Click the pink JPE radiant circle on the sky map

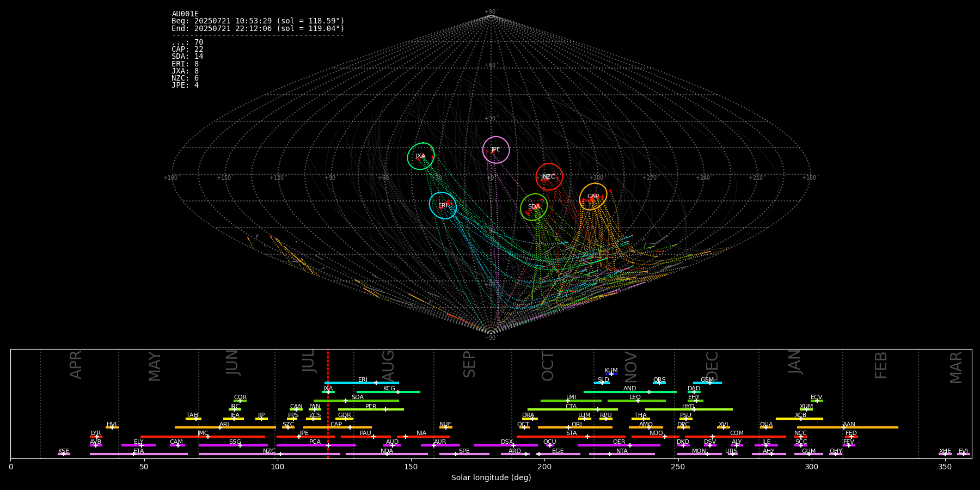tap(496, 150)
